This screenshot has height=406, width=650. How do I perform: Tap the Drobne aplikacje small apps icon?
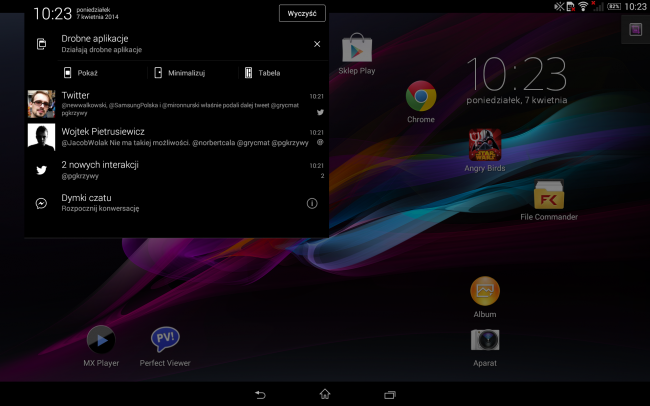coord(41,44)
